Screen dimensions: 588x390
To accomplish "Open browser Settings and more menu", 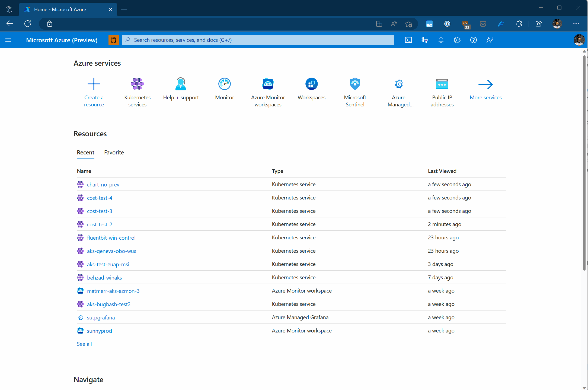I will point(576,24).
